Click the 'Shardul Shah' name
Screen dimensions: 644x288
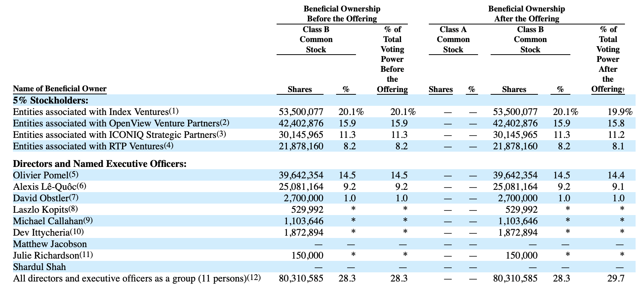(x=39, y=267)
